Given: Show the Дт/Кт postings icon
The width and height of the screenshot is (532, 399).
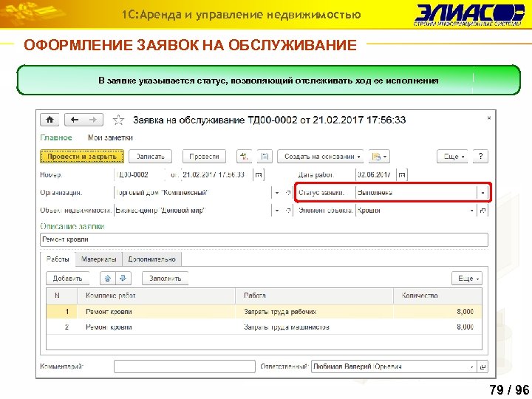Looking at the screenshot, I should (x=244, y=157).
